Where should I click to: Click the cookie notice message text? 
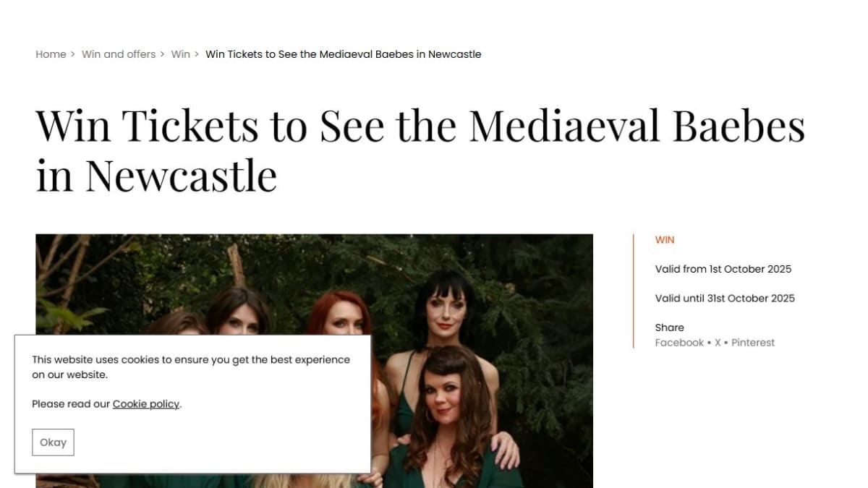(191, 367)
